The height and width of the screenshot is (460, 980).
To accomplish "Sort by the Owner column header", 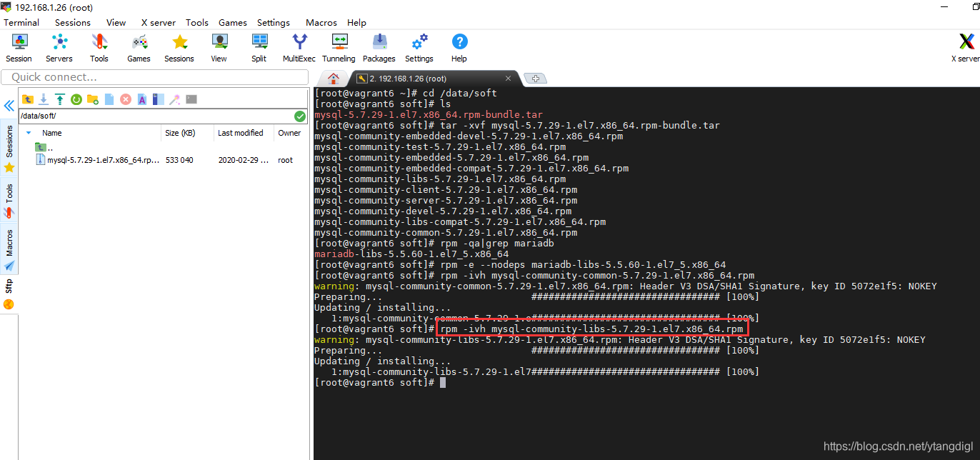I will (x=290, y=133).
